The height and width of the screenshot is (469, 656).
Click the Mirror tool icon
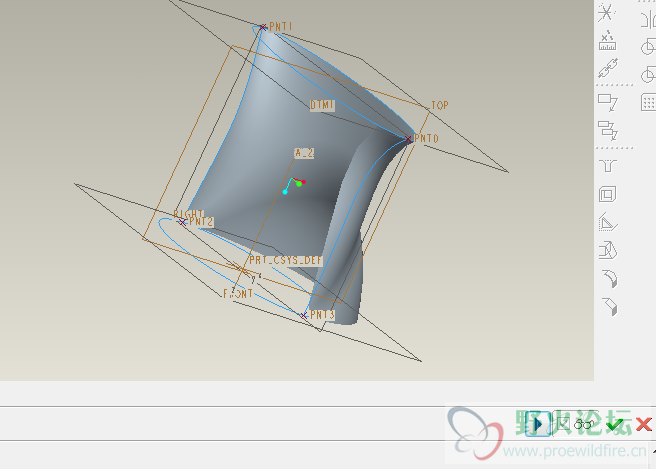648,19
